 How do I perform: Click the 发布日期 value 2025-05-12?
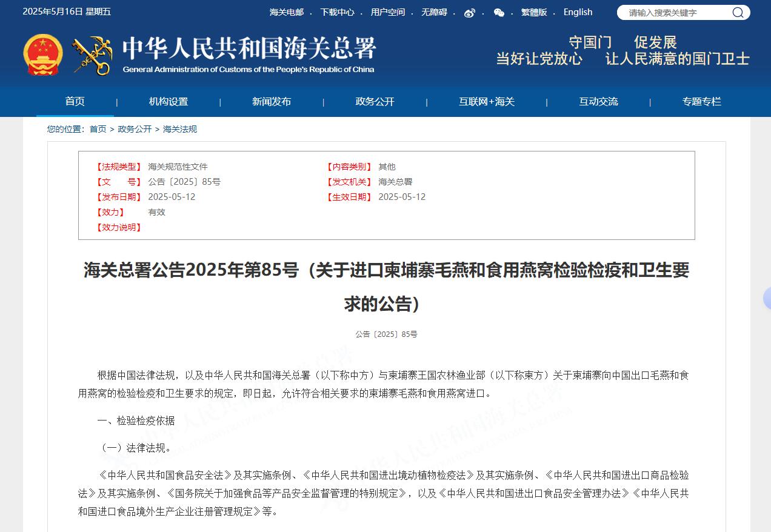[172, 197]
